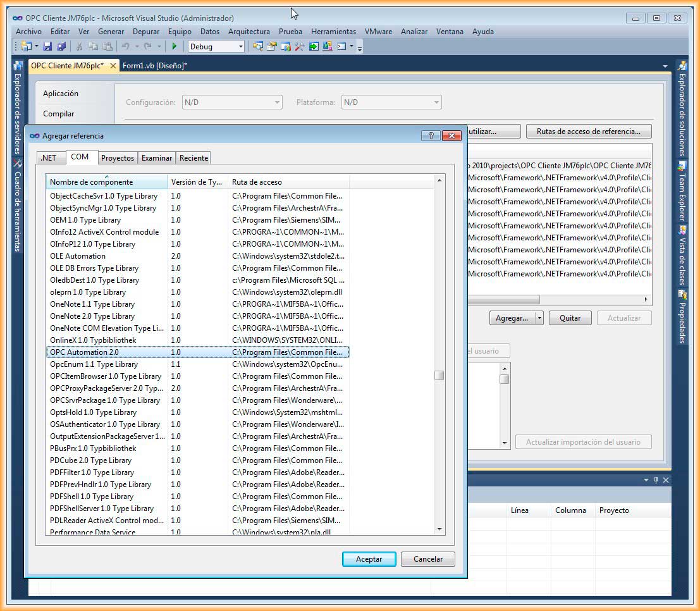Click the Aceptar button
Screen dimensions: 700x611
coord(369,559)
